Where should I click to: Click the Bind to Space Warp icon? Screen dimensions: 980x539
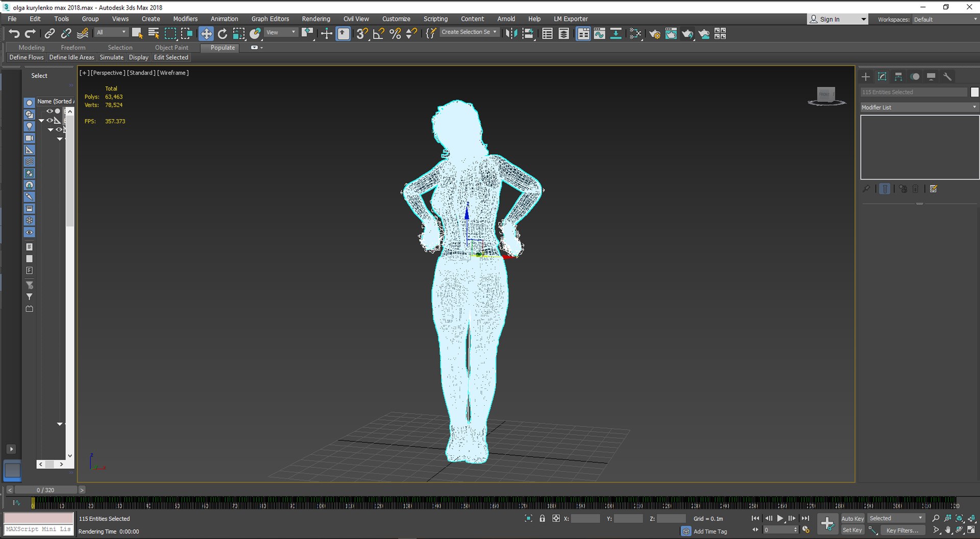coord(82,34)
